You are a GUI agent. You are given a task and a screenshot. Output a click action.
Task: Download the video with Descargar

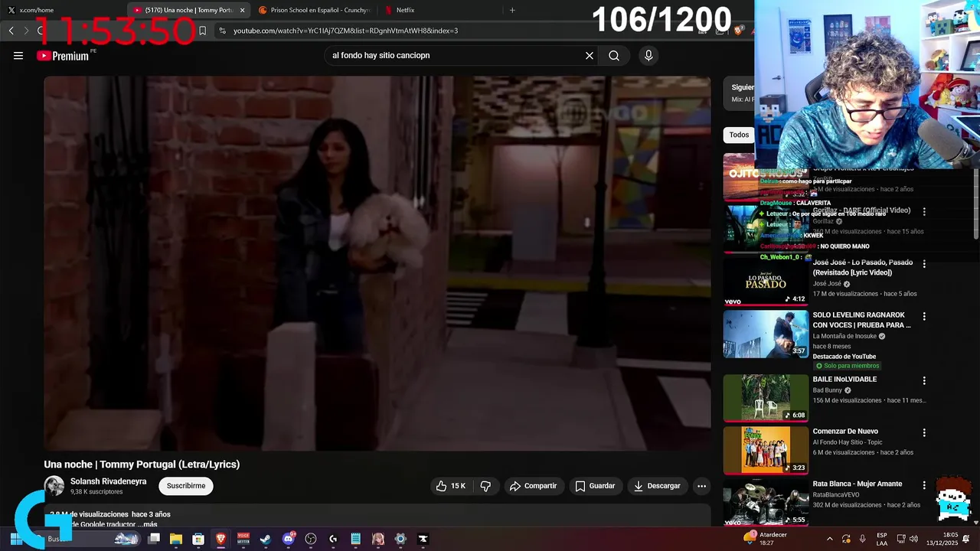[657, 486]
